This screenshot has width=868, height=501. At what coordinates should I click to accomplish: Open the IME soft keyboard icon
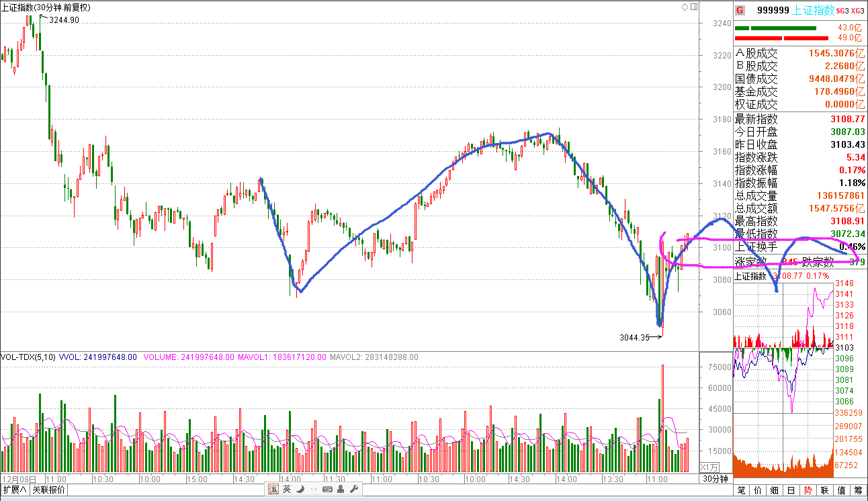tap(327, 490)
